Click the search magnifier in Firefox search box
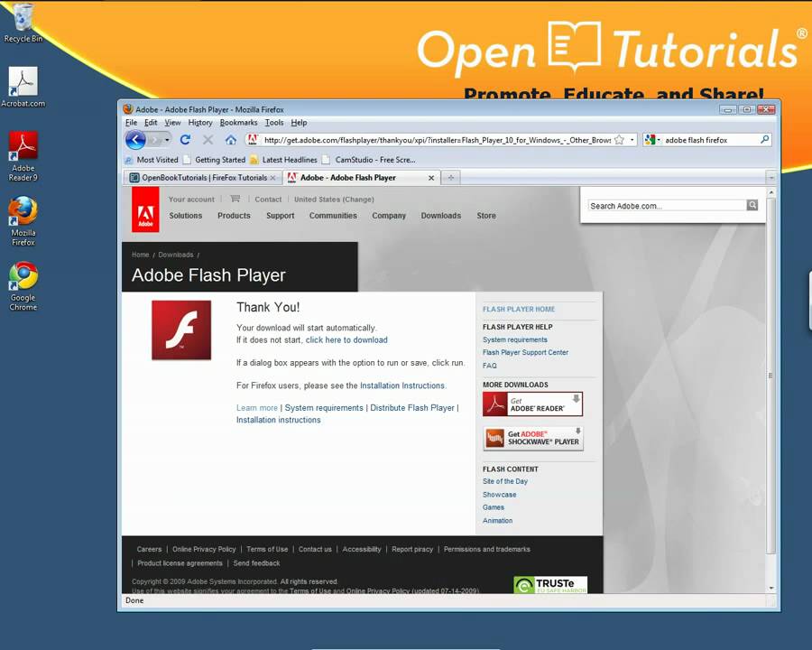The image size is (812, 650). point(765,139)
